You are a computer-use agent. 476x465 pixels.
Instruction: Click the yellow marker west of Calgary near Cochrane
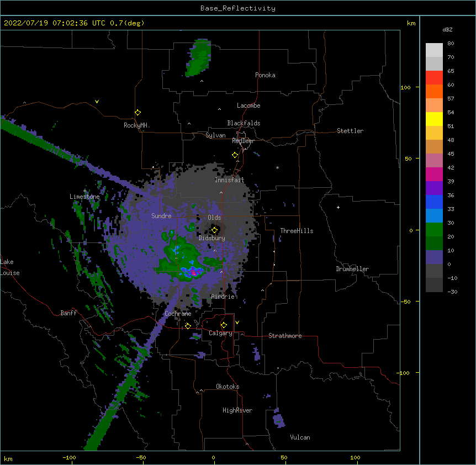click(188, 326)
